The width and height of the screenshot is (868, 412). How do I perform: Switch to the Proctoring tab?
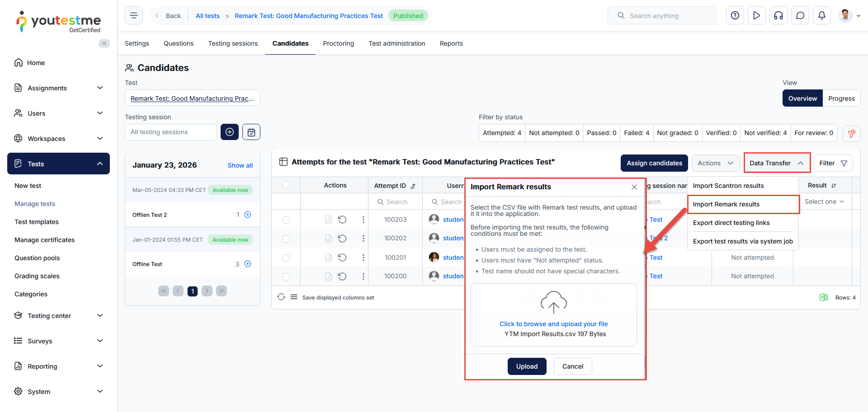[x=338, y=43]
